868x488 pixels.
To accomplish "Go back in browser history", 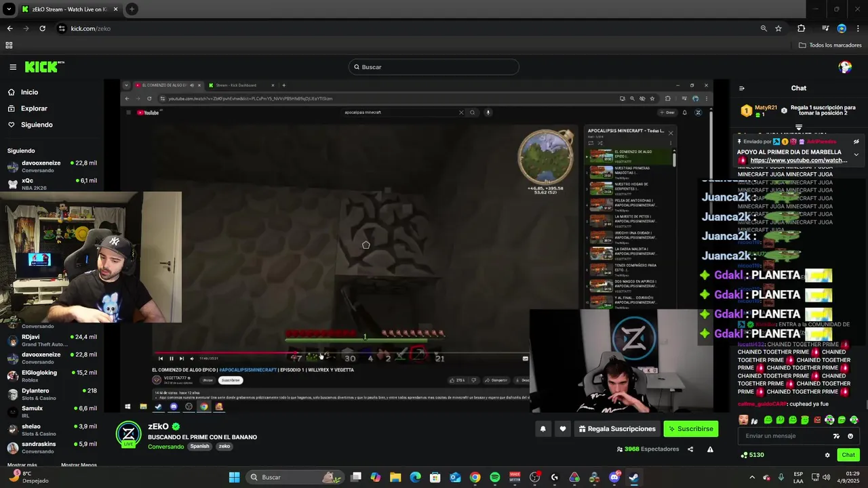I will click(9, 28).
